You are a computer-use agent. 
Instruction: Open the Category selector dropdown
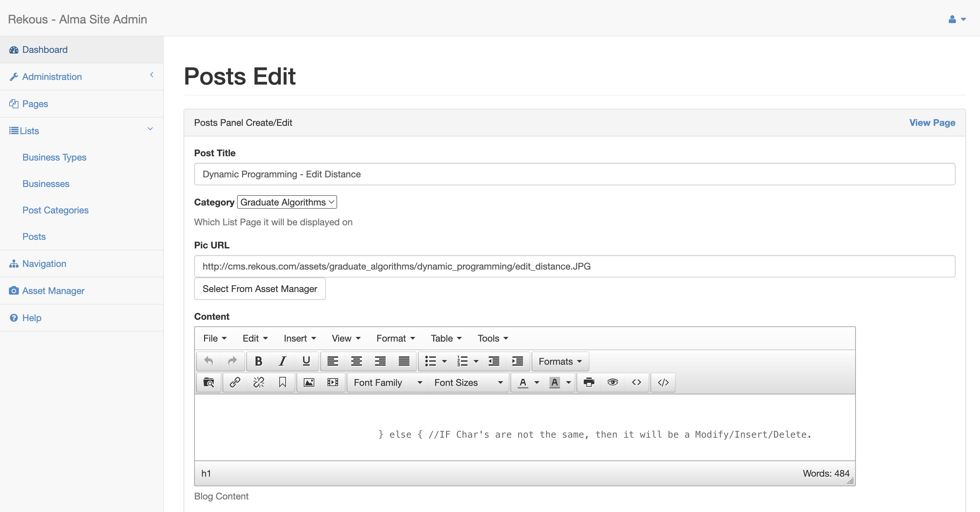[287, 202]
